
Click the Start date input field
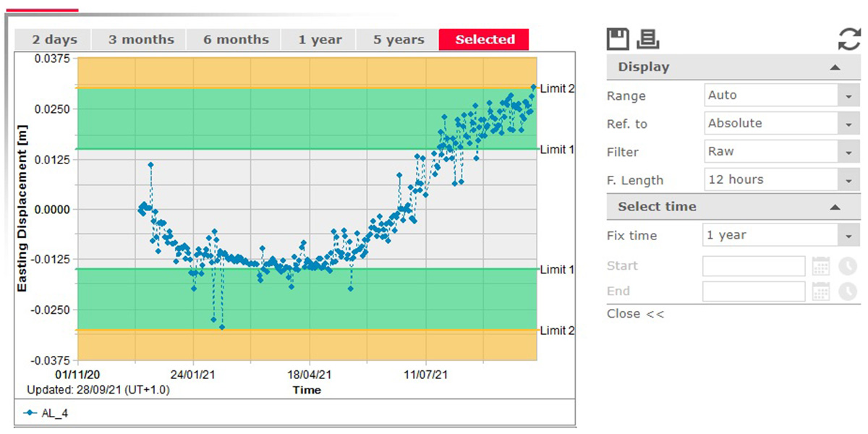click(x=754, y=266)
